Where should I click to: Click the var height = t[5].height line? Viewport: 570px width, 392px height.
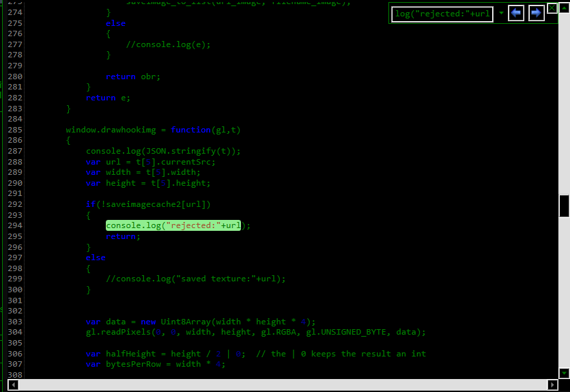click(x=148, y=183)
